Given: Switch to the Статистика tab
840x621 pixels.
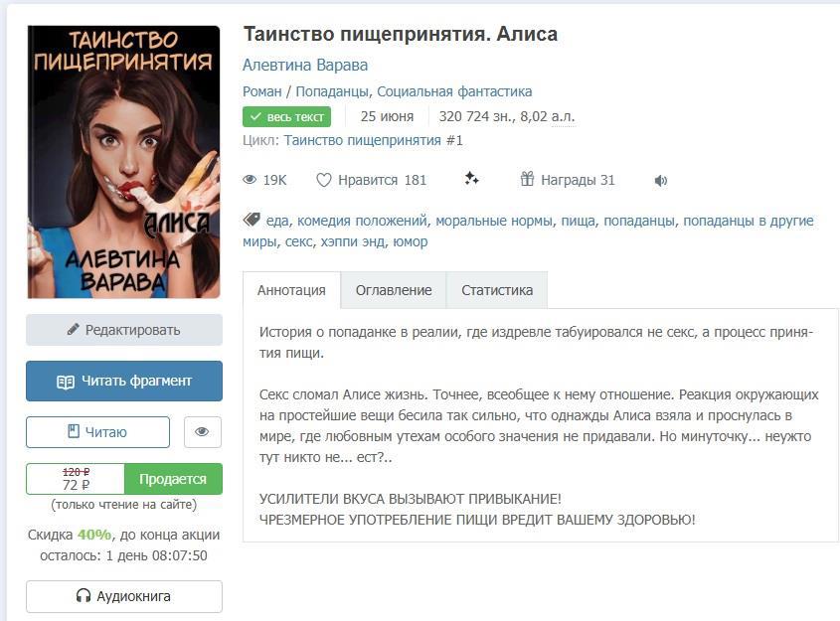Looking at the screenshot, I should [x=497, y=290].
